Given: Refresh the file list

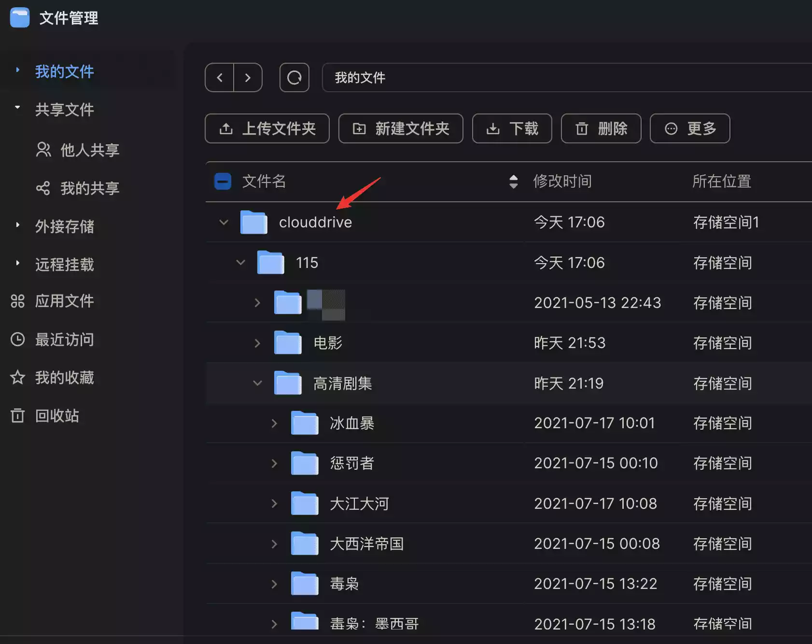Looking at the screenshot, I should [x=294, y=77].
